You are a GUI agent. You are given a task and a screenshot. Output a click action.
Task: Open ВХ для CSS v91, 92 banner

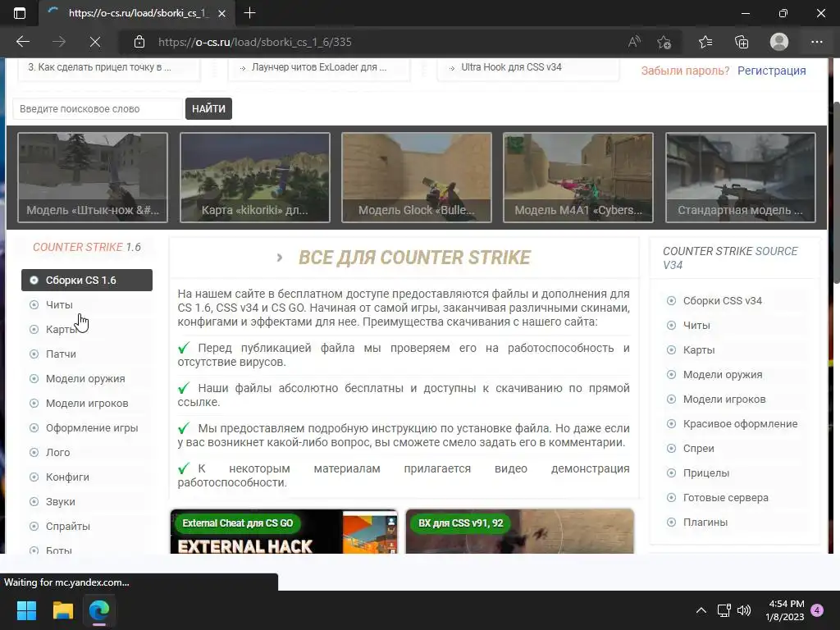click(x=519, y=532)
